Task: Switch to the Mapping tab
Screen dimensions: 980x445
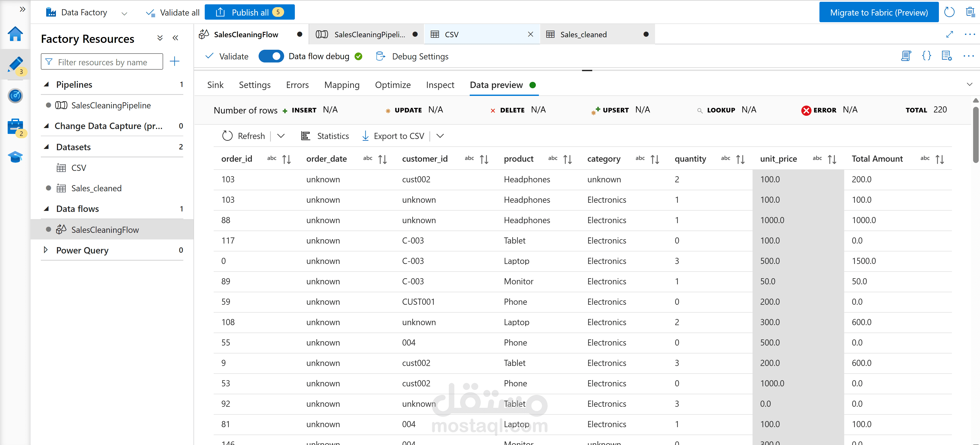Action: tap(342, 85)
